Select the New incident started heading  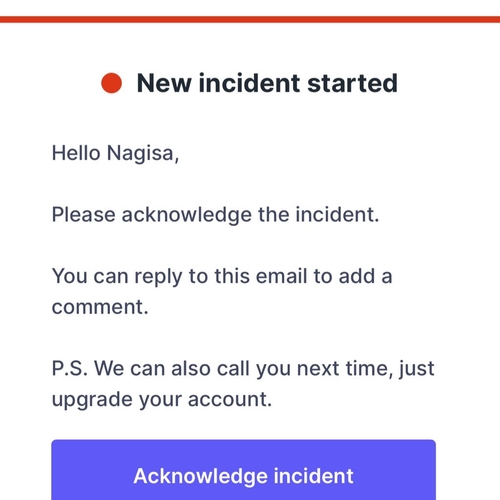tap(267, 83)
